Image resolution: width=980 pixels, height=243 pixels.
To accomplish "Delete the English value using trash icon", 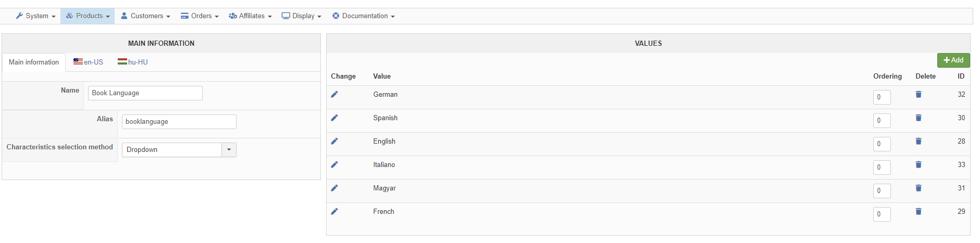I will pyautogui.click(x=919, y=141).
